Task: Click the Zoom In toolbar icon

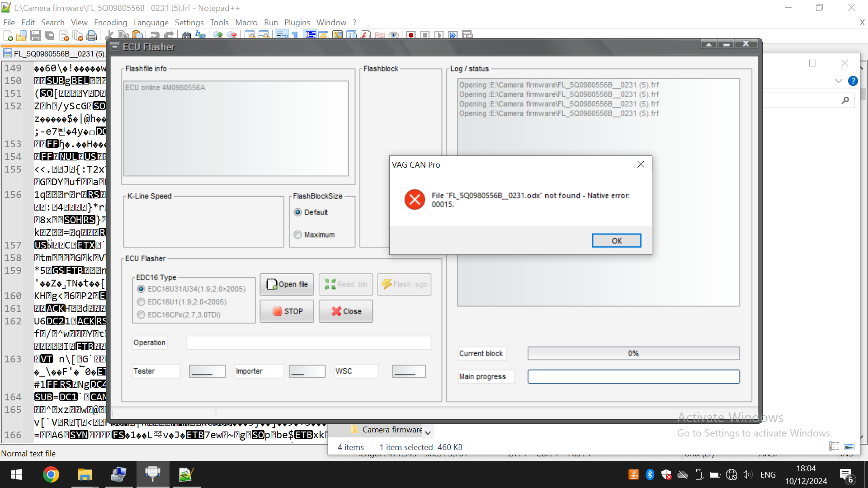Action: pos(218,35)
